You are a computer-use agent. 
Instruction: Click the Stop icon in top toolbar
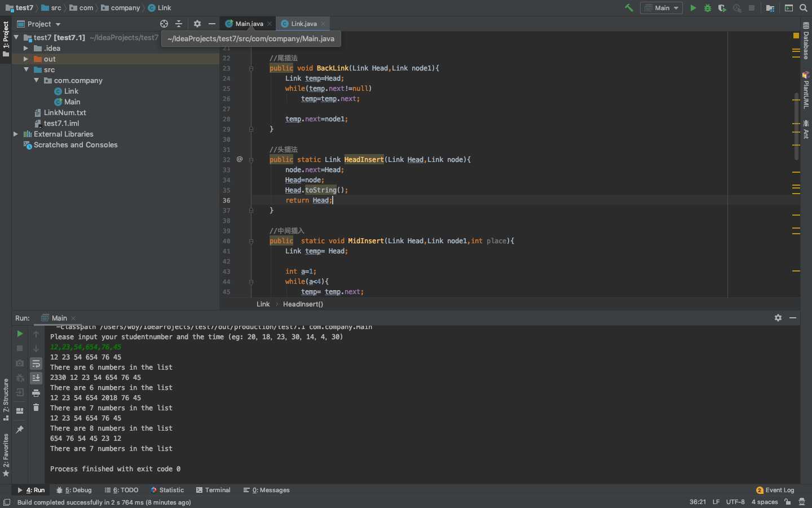(x=752, y=8)
